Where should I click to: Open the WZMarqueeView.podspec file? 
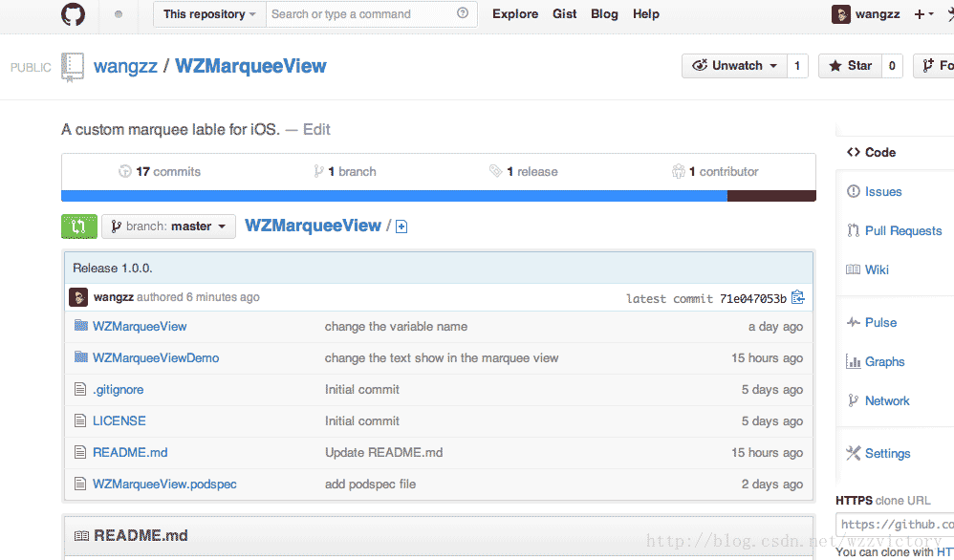[x=164, y=484]
